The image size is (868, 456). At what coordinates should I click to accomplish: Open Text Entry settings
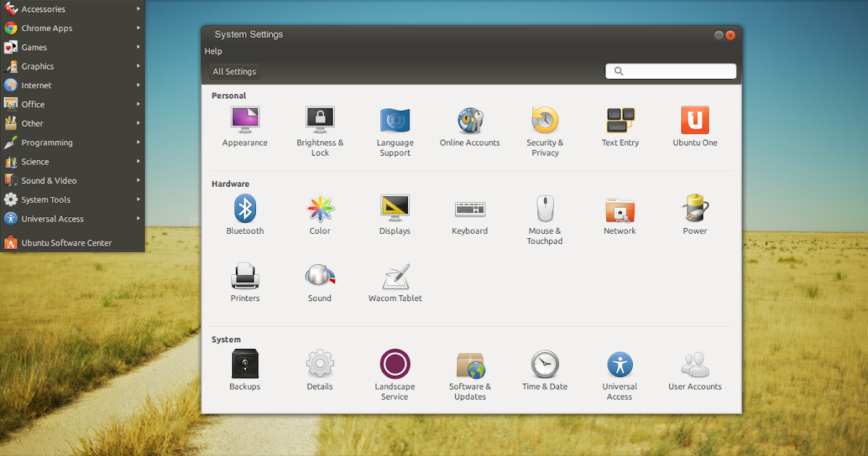click(620, 127)
